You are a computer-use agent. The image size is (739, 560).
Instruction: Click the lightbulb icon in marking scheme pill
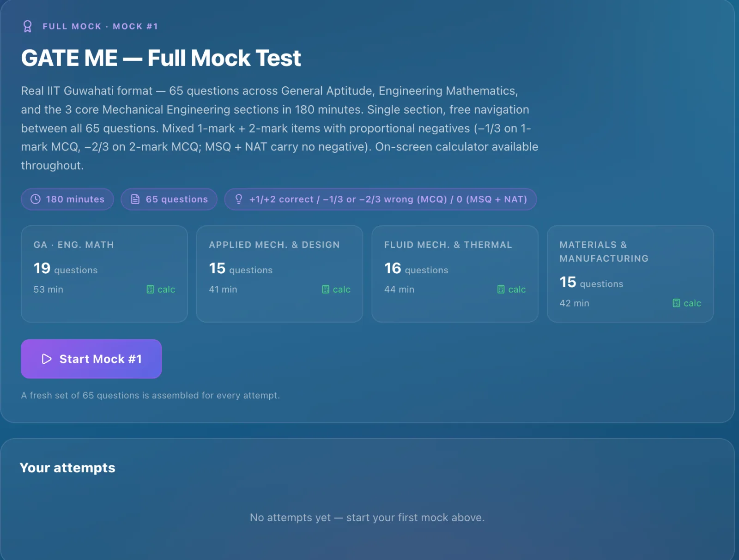tap(239, 199)
